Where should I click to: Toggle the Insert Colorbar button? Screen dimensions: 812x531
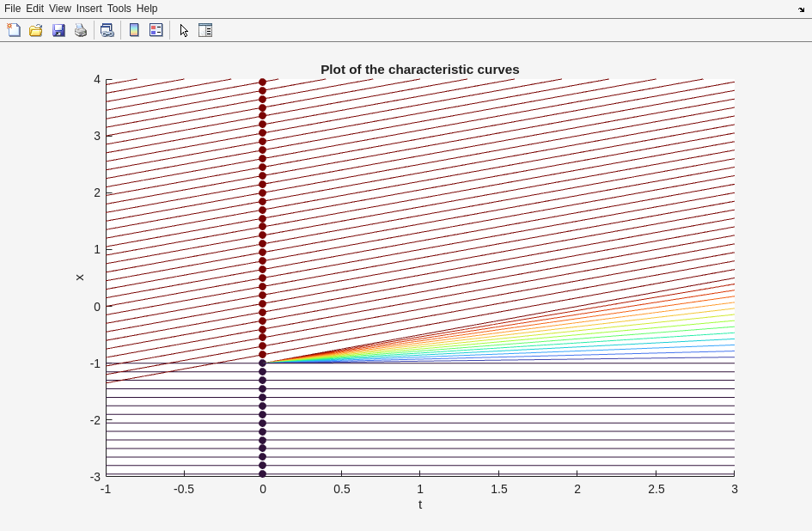click(134, 30)
